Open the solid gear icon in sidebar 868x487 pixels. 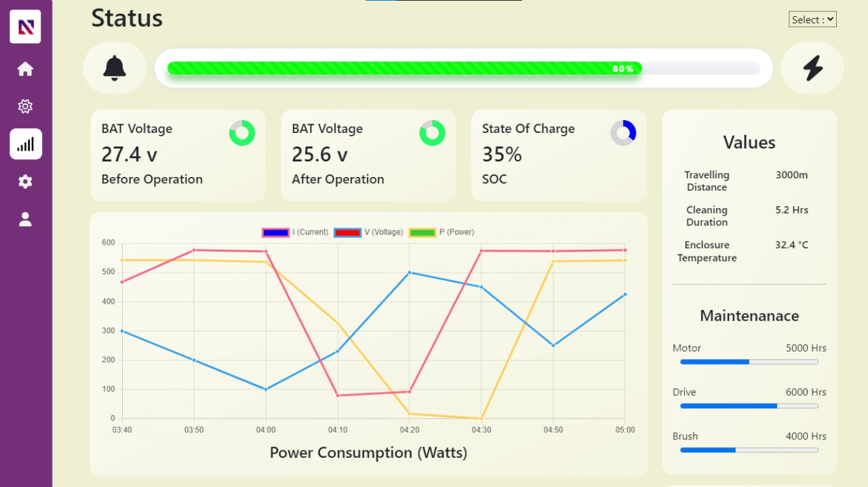click(25, 181)
